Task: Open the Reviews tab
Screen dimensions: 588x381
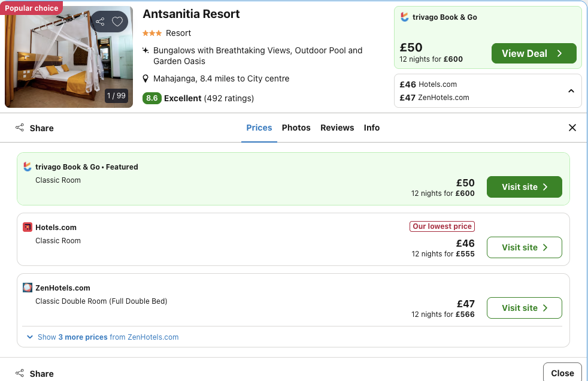Action: click(337, 128)
